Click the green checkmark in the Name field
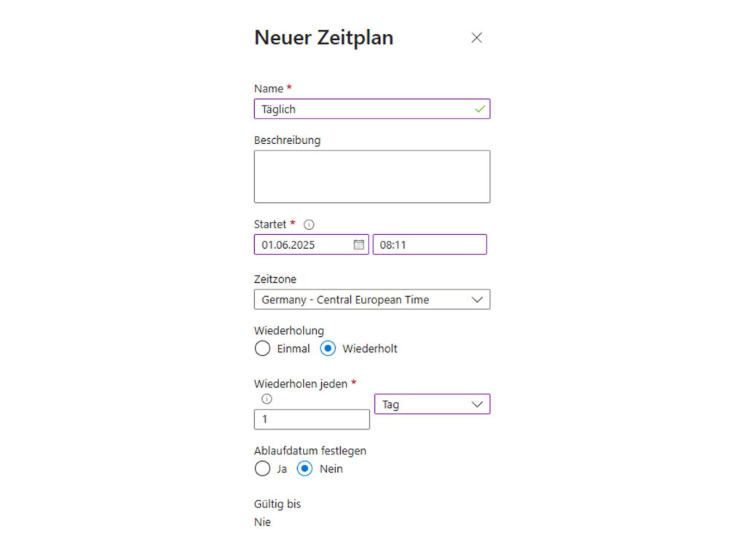The image size is (747, 560). pyautogui.click(x=480, y=109)
